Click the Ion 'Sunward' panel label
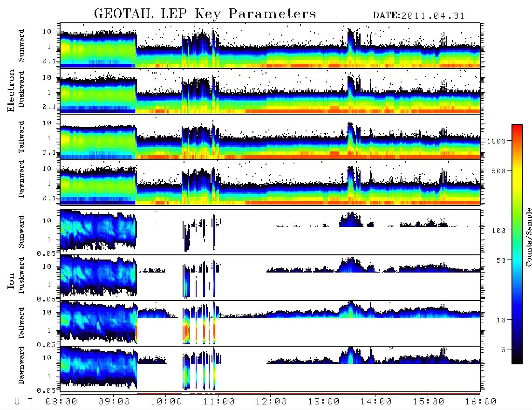This screenshot has height=410, width=532. coord(21,232)
